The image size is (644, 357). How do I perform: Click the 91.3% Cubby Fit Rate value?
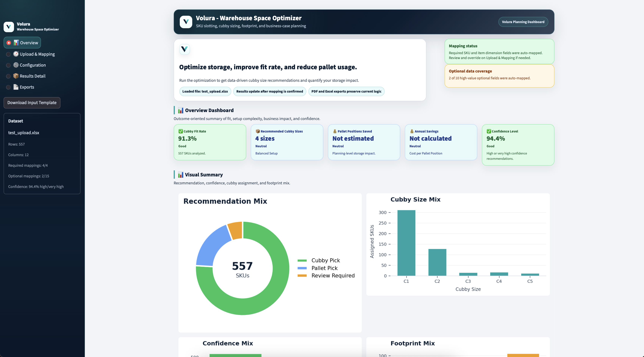(187, 139)
